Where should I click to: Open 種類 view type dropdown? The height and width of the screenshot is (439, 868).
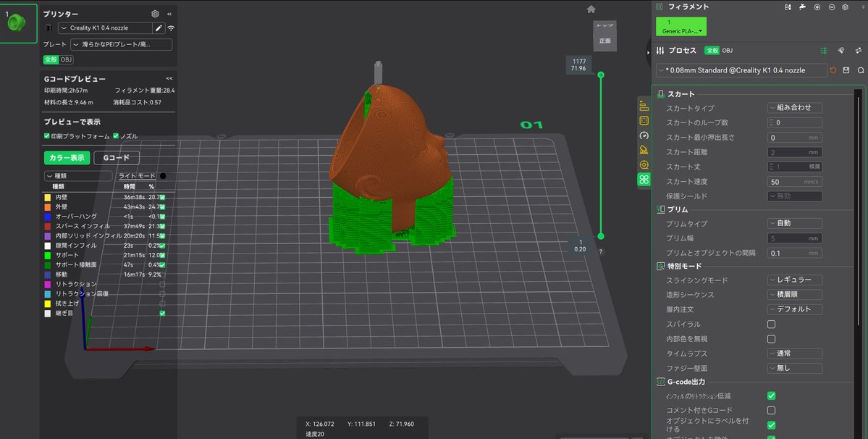(78, 176)
